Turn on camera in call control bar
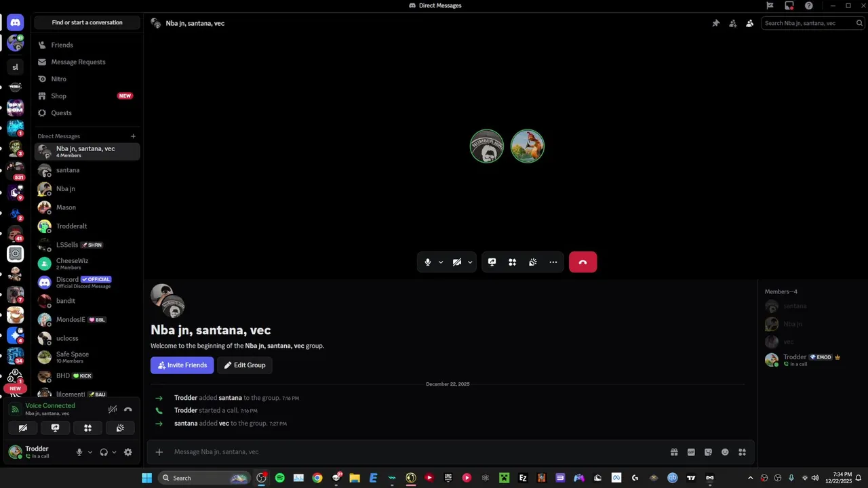868x488 pixels. point(457,262)
